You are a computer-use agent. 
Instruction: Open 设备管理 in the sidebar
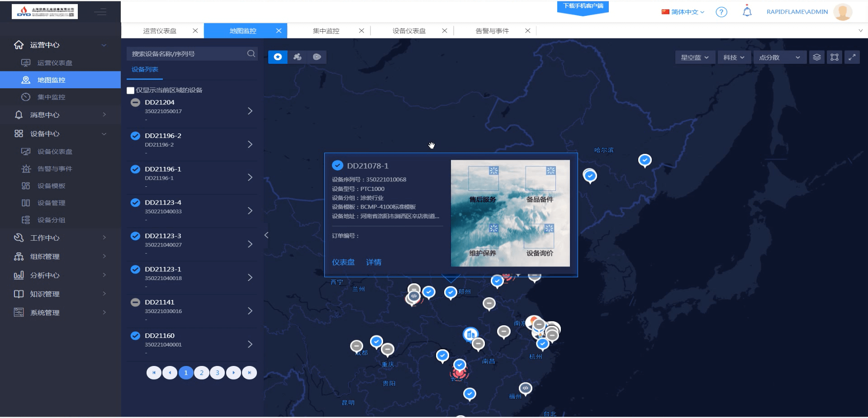(51, 203)
